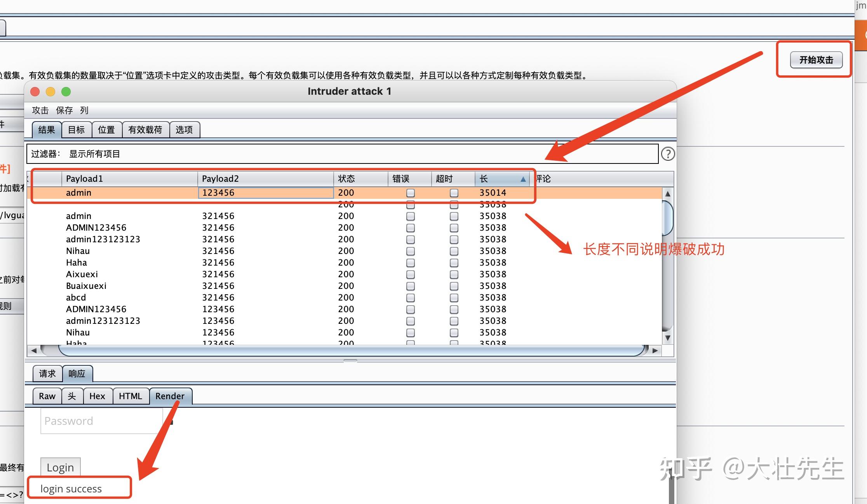Screen dimensions: 867x504
Task: Sort by the 评论 column header
Action: click(x=601, y=179)
